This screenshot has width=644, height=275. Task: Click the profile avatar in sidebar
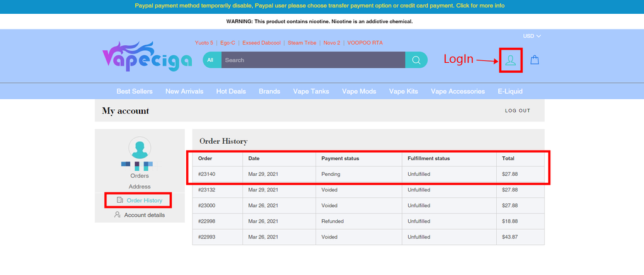click(x=140, y=148)
